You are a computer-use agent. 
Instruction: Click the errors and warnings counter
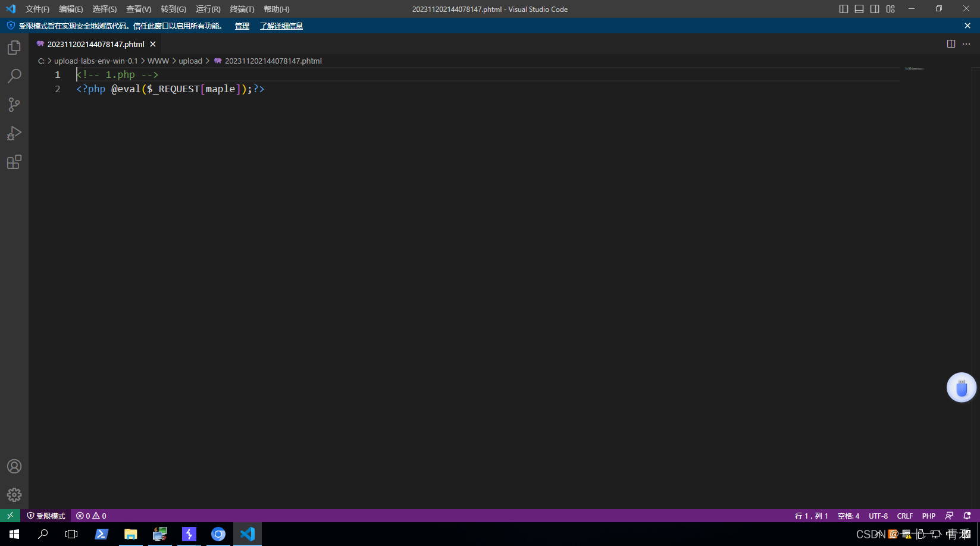(x=91, y=516)
